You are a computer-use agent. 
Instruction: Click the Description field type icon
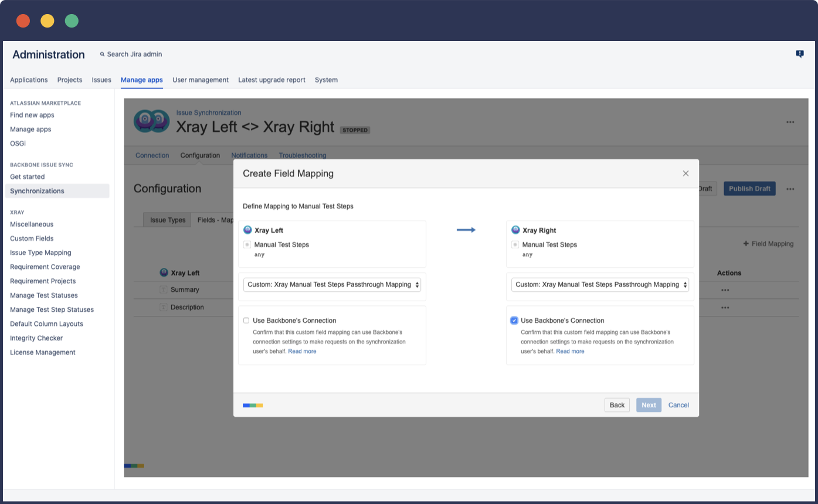[x=164, y=307]
